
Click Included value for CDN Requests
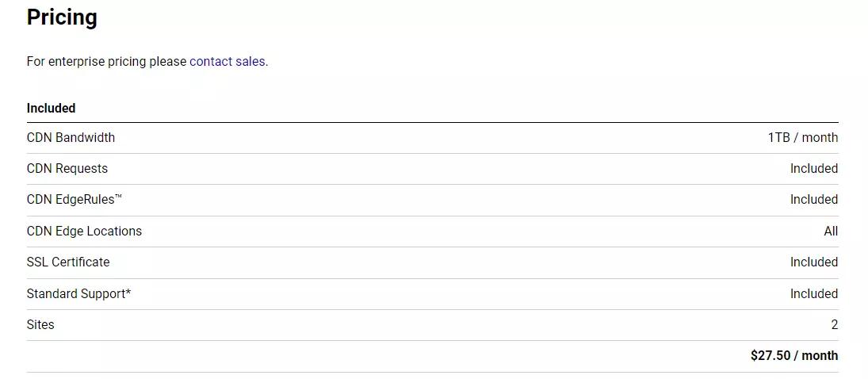(x=814, y=168)
